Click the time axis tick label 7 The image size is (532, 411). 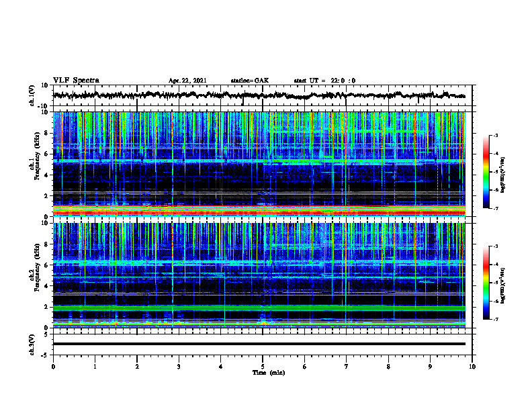347,367
